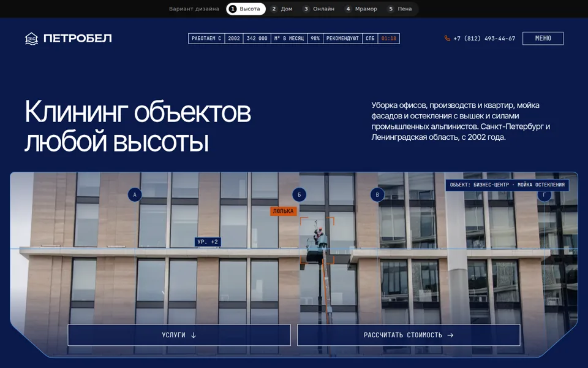Call the number +7 (812) 493-44-67
588x368 pixels.
pos(484,38)
